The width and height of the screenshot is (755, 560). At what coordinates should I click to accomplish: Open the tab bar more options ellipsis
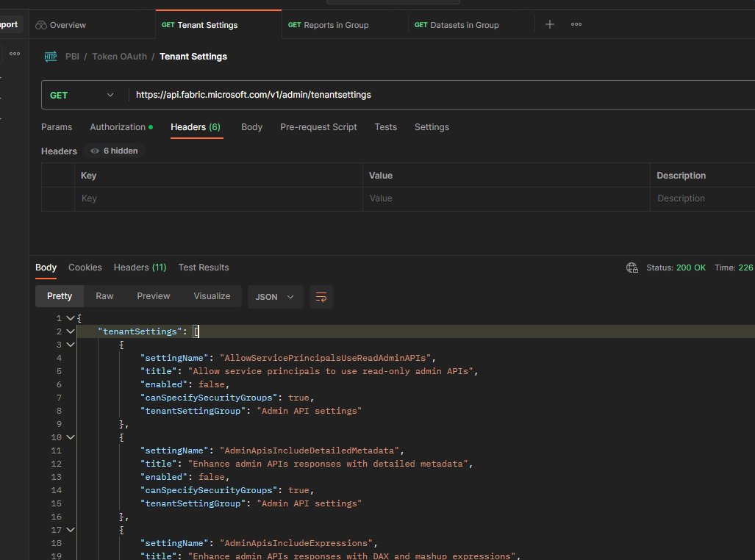coord(576,24)
